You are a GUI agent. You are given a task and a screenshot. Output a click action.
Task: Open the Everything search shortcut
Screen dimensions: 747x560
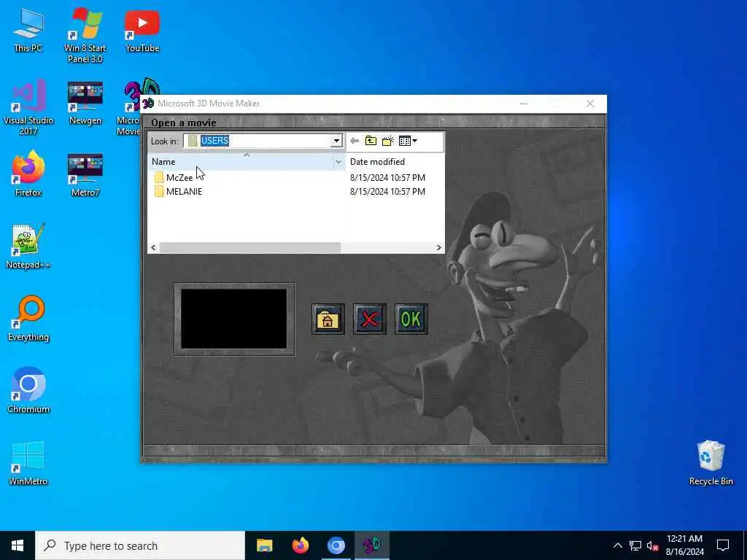coord(28,319)
